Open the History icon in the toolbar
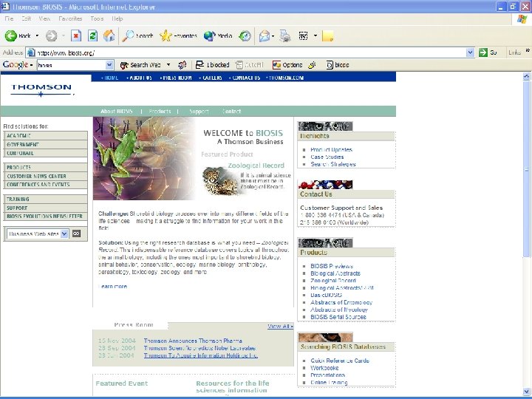 (x=245, y=35)
